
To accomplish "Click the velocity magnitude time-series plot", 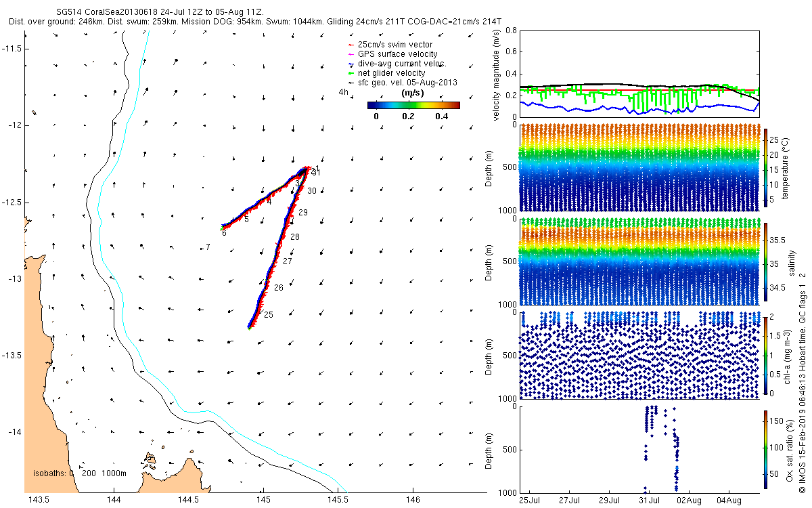I will [639, 74].
